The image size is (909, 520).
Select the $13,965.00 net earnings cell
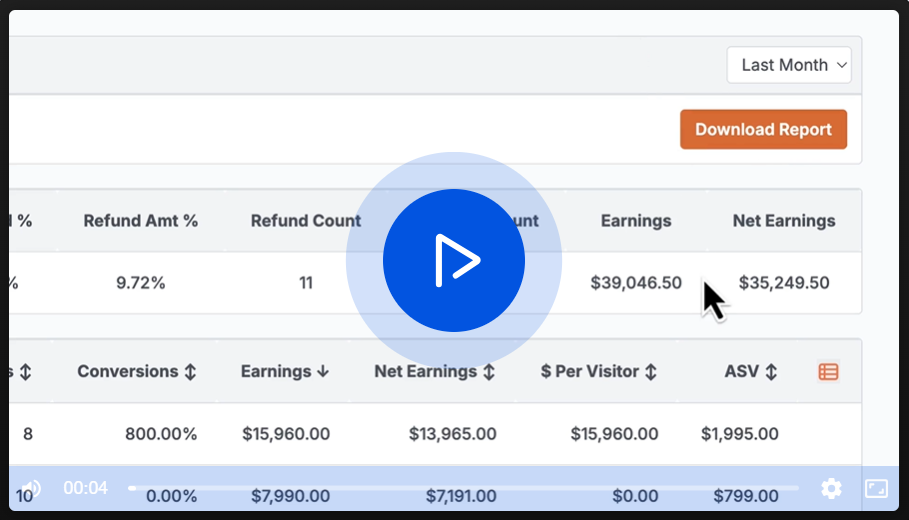click(x=452, y=434)
